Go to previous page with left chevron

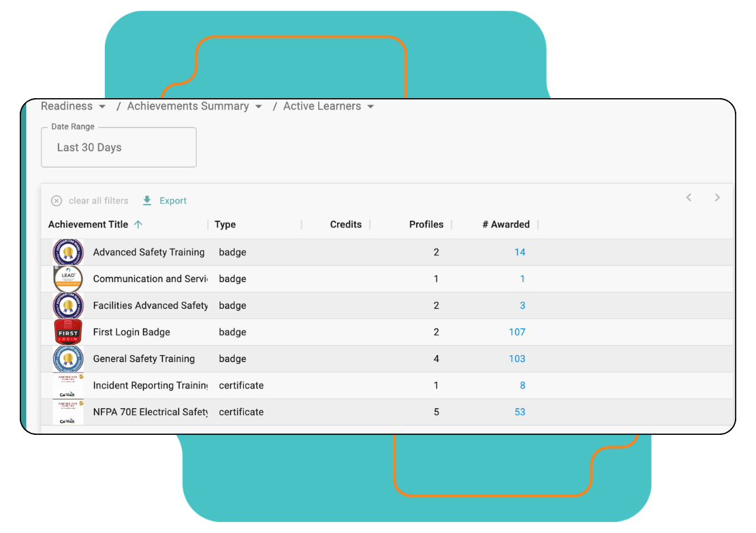click(689, 198)
